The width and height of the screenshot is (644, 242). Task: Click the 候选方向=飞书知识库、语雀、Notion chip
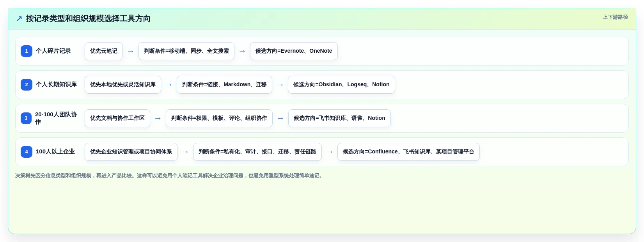click(339, 118)
